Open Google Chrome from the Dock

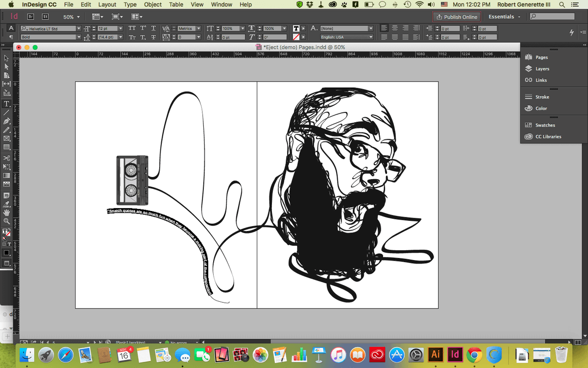(x=474, y=354)
